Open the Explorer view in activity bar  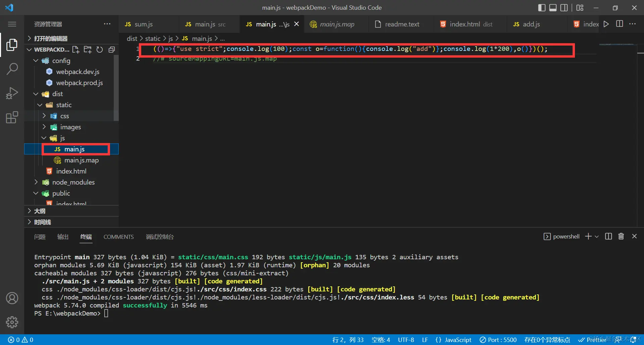pyautogui.click(x=12, y=45)
